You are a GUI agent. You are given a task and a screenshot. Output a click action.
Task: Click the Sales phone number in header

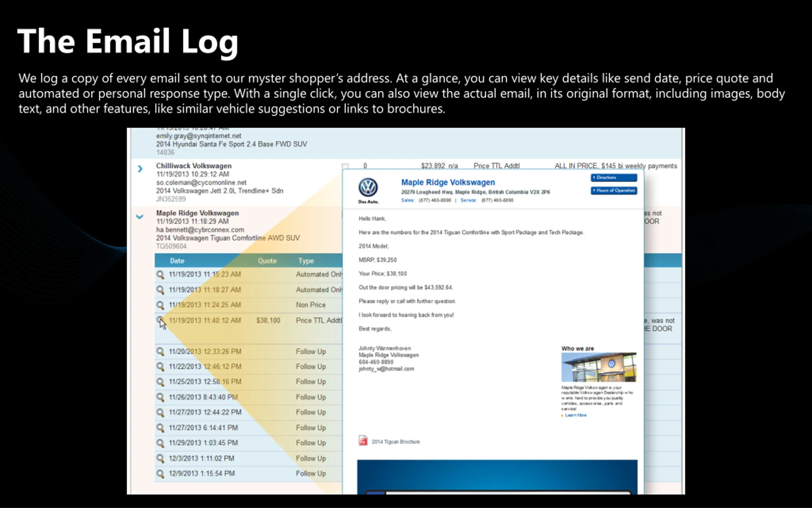435,200
